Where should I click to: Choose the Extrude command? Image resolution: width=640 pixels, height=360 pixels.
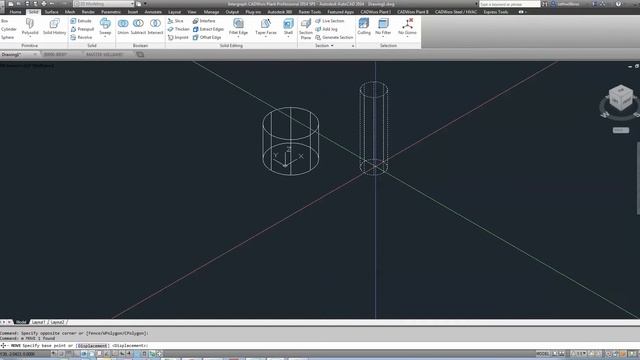click(81, 21)
